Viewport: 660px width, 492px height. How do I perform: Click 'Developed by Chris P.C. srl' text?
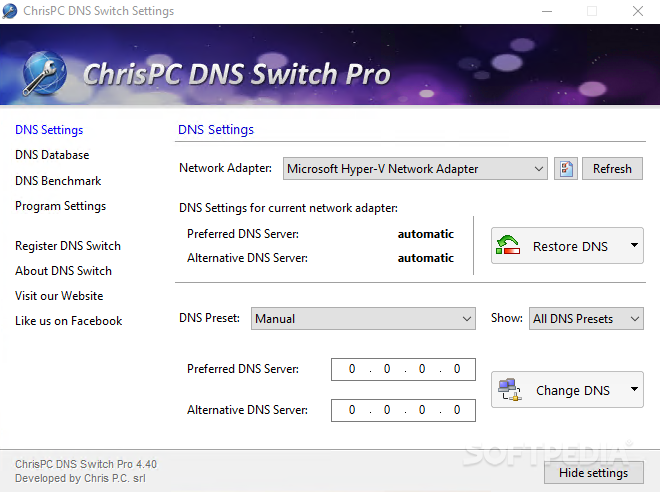(80, 478)
